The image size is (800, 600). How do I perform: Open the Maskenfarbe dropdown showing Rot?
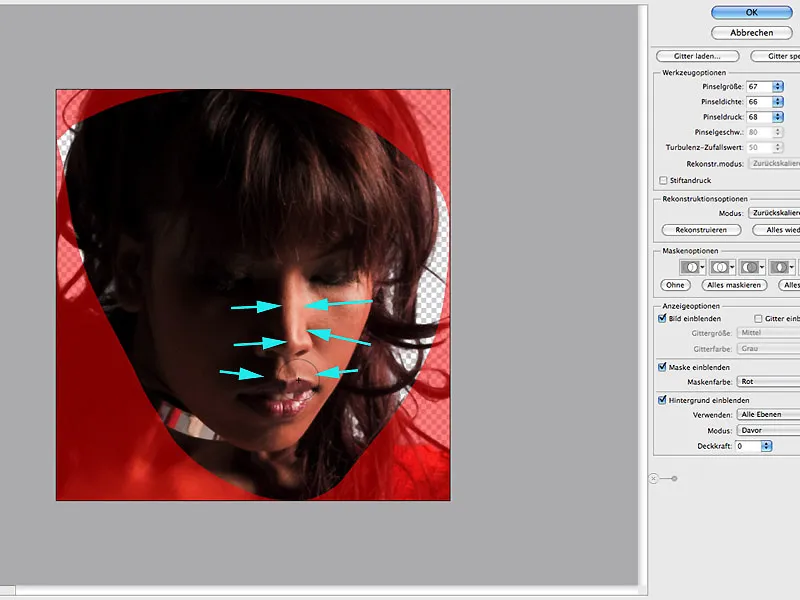766,380
